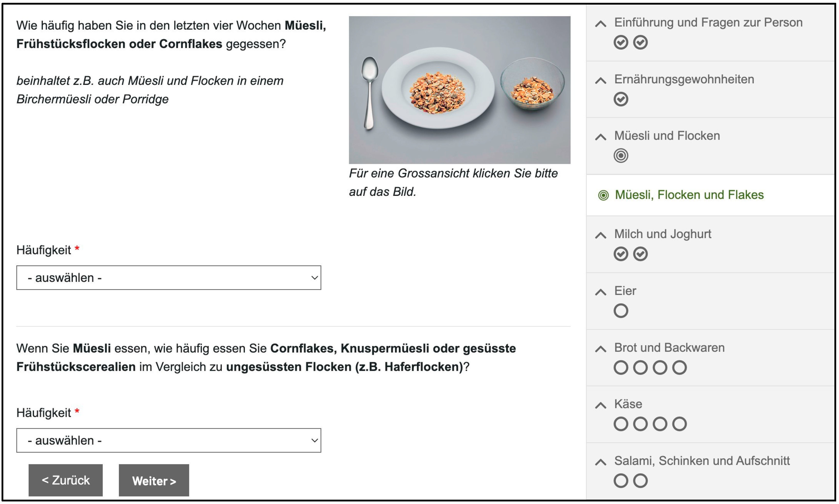Image resolution: width=839 pixels, height=504 pixels.
Task: Click the current-page target icon under Müesli und Flocken
Action: pos(620,155)
